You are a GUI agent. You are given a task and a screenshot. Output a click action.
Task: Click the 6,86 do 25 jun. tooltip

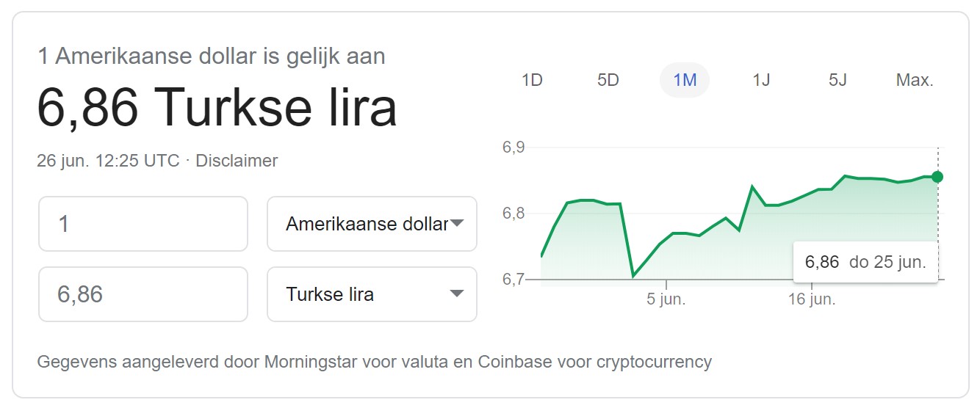[865, 262]
